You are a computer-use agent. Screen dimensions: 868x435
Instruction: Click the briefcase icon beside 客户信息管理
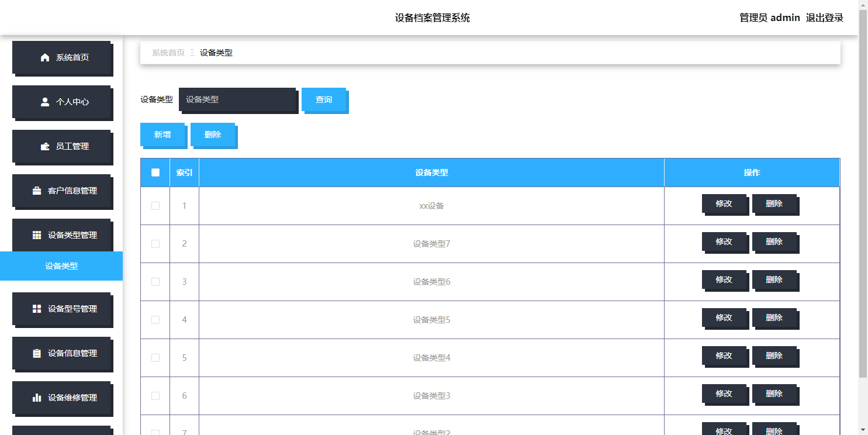(x=37, y=191)
